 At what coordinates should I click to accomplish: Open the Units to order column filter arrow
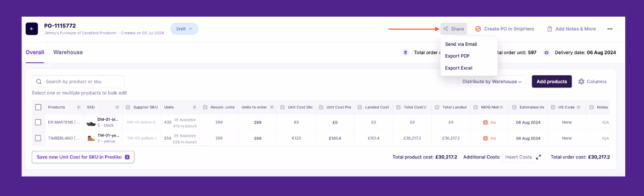(272, 107)
